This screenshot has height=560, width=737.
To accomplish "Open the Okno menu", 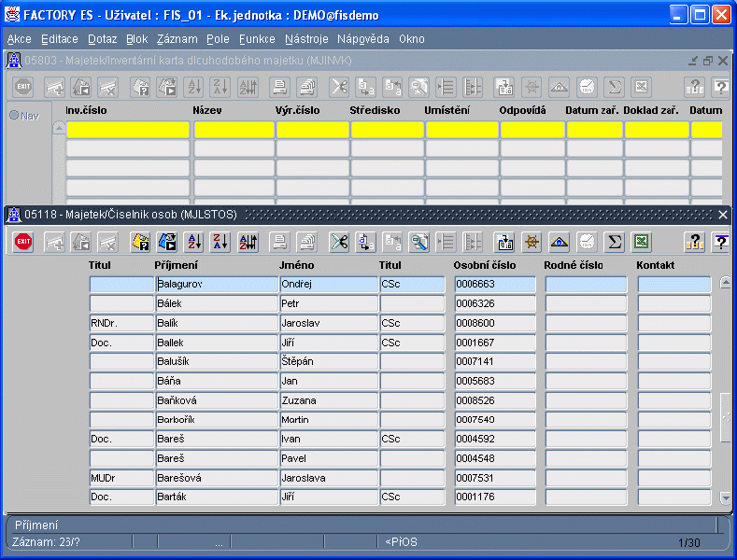I will [x=412, y=39].
